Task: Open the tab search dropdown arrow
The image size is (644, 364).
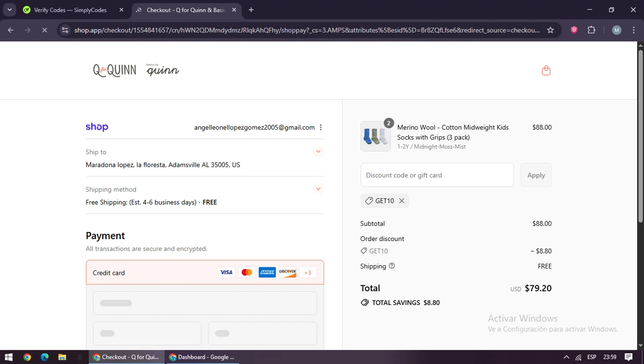Action: (x=9, y=9)
